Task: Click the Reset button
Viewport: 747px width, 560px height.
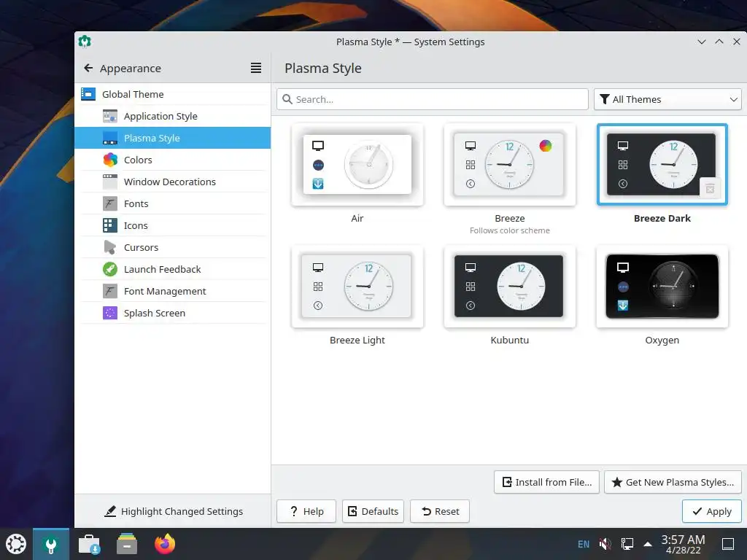Action: click(x=440, y=511)
